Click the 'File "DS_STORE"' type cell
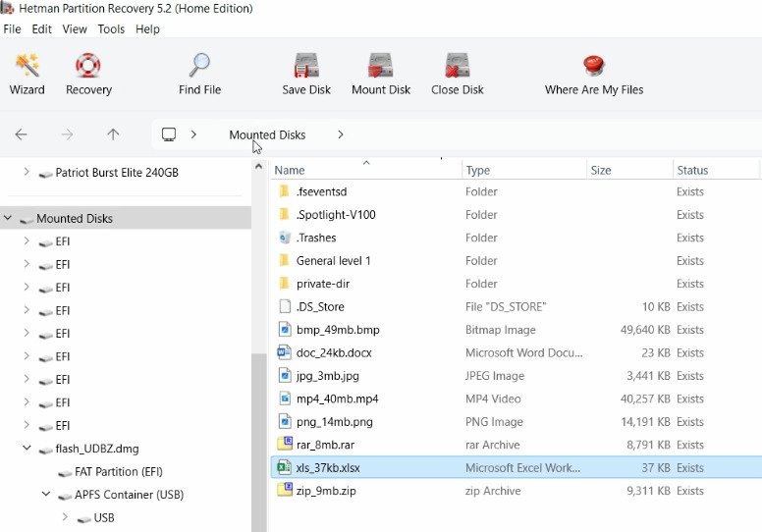The height and width of the screenshot is (532, 762). (x=506, y=306)
